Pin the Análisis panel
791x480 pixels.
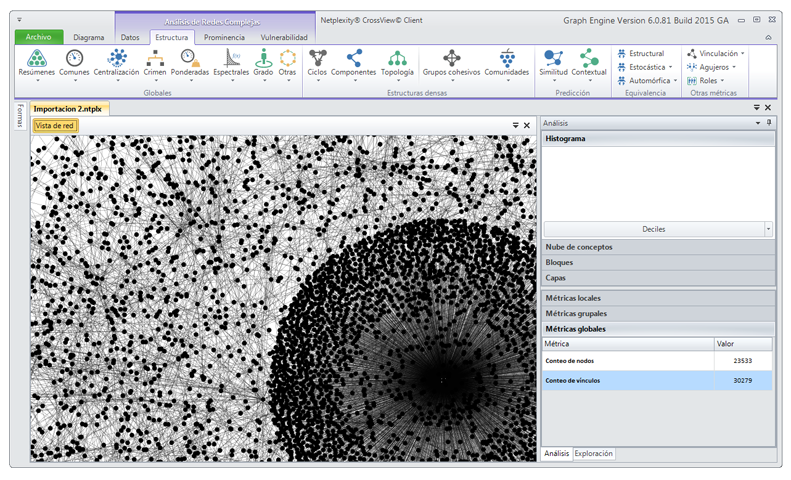[x=769, y=123]
